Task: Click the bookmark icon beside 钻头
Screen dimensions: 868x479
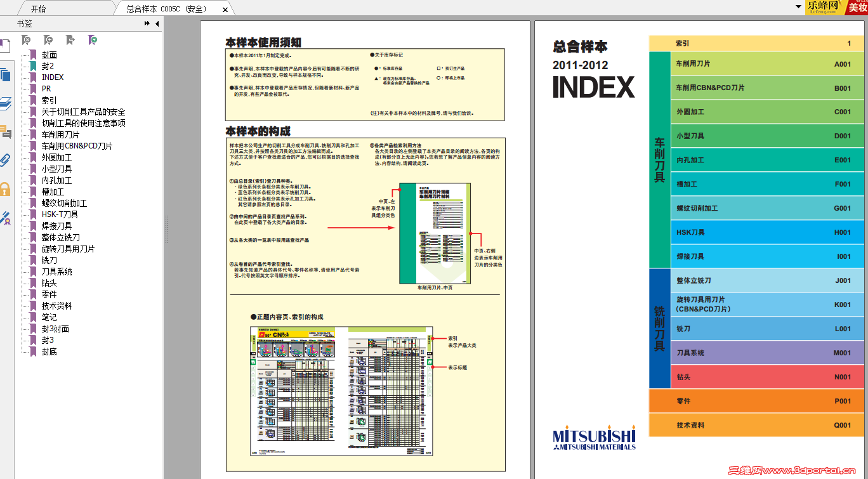Action: [x=33, y=283]
